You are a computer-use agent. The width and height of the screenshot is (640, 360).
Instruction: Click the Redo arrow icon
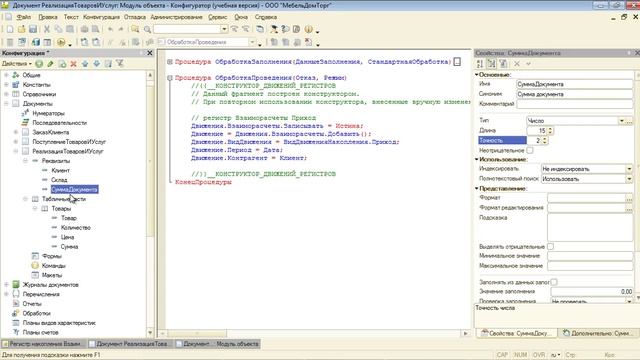[121, 29]
